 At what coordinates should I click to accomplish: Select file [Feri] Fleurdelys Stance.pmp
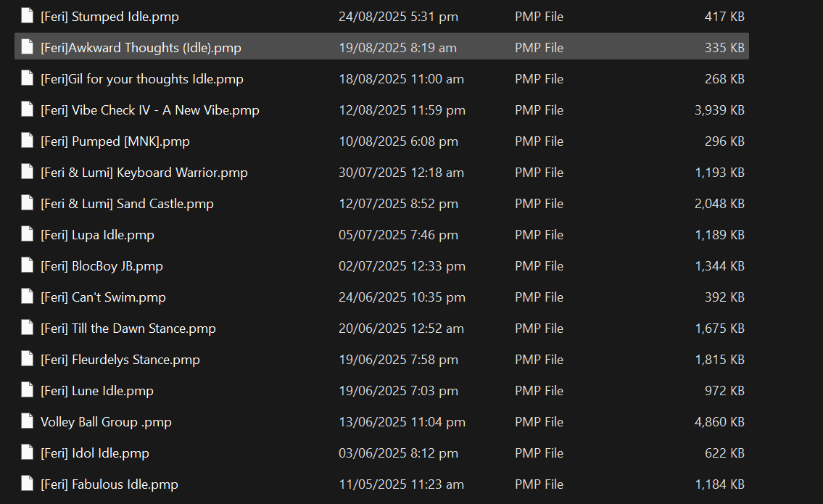click(x=120, y=360)
